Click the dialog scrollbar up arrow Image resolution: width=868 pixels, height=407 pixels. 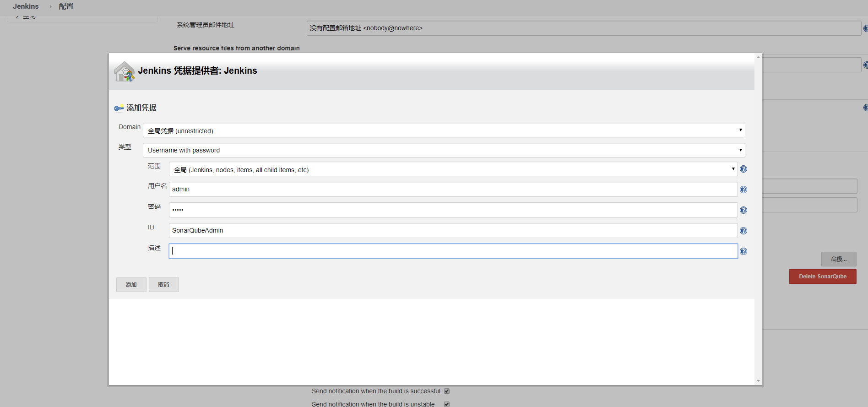[758, 57]
